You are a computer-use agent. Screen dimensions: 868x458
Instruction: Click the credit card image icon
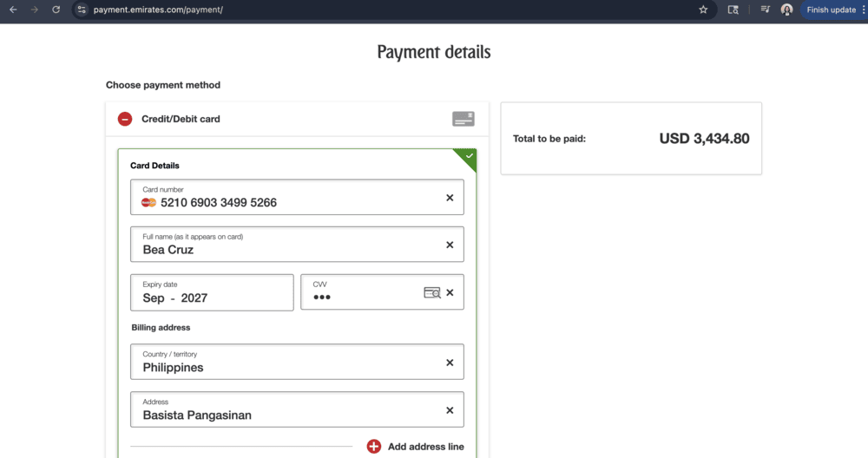(x=464, y=119)
